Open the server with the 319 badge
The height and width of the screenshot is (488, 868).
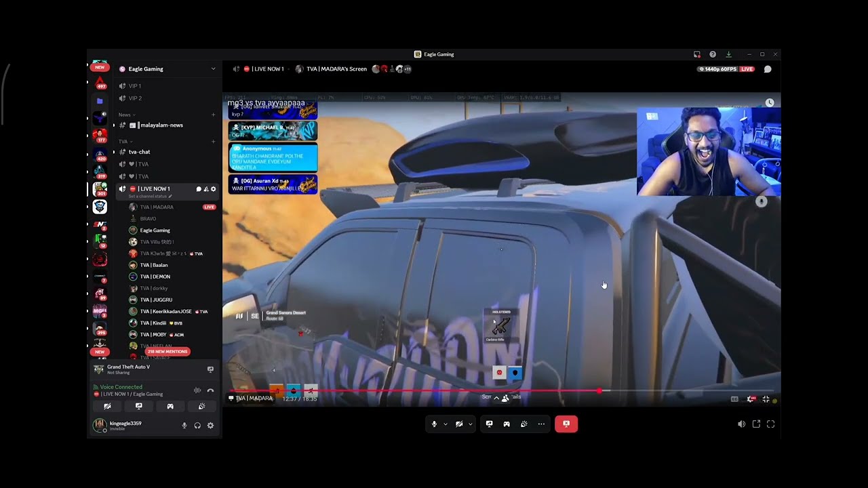100,171
